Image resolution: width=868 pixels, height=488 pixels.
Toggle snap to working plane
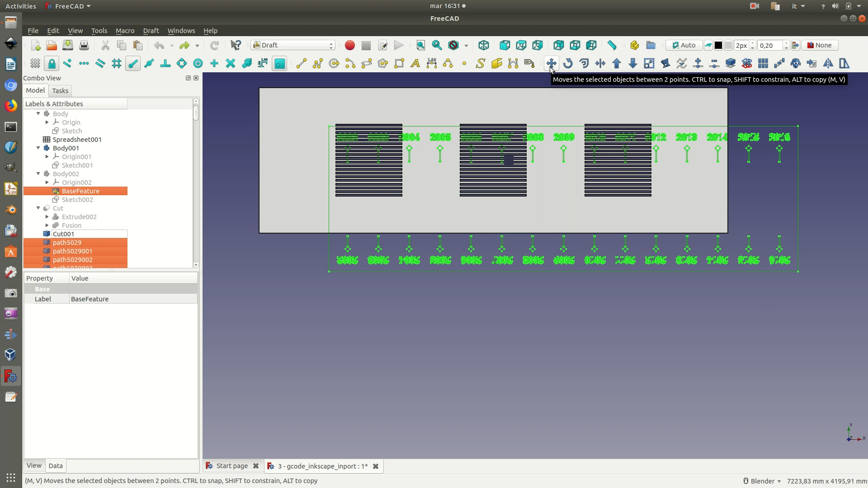coord(279,64)
